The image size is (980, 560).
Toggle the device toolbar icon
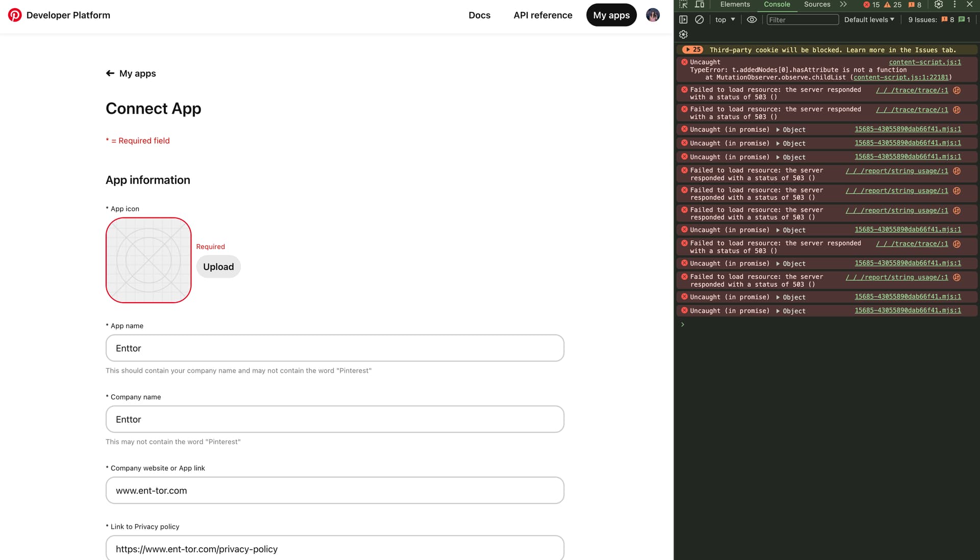tap(700, 5)
